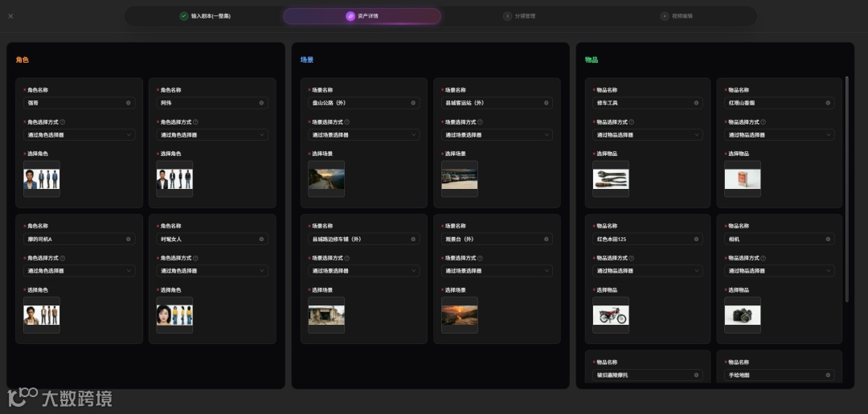The image size is (868, 414).
Task: Click help icon beside 强哥's 角色选择方式
Action: [63, 121]
